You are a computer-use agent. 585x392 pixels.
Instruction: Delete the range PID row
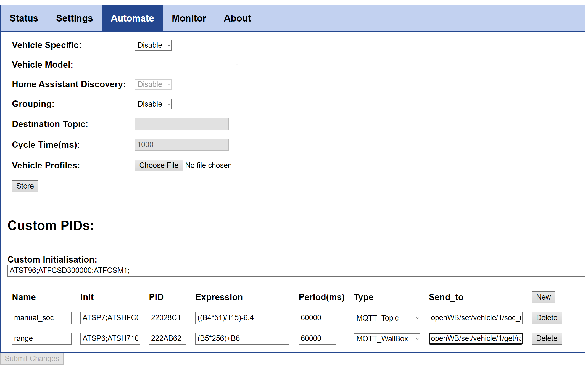[546, 338]
